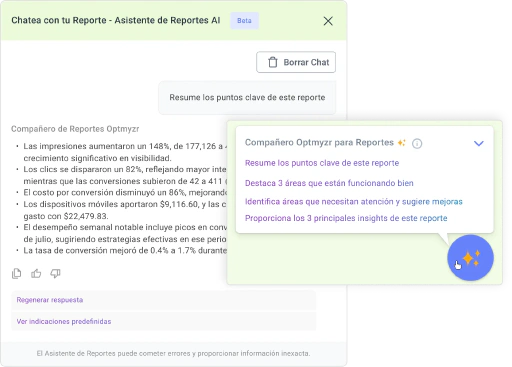Open the info icon next to Compañero Optmyzr
This screenshot has width=512, height=367.
[x=417, y=143]
